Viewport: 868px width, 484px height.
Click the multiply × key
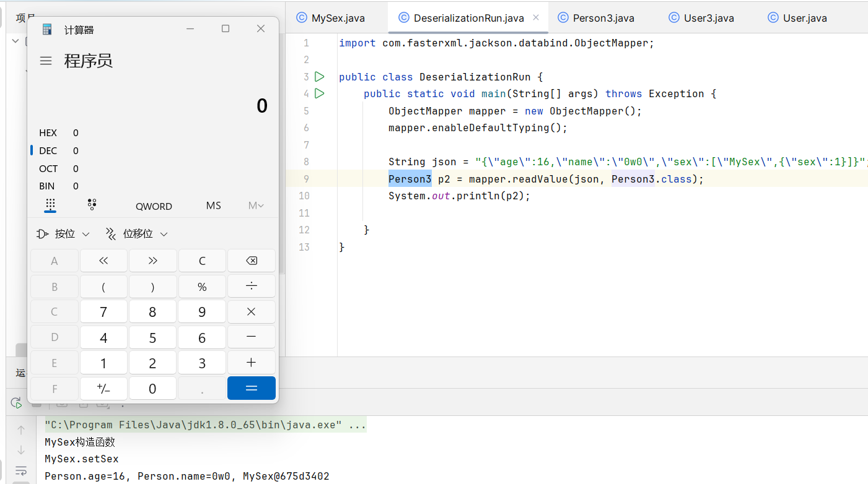252,312
